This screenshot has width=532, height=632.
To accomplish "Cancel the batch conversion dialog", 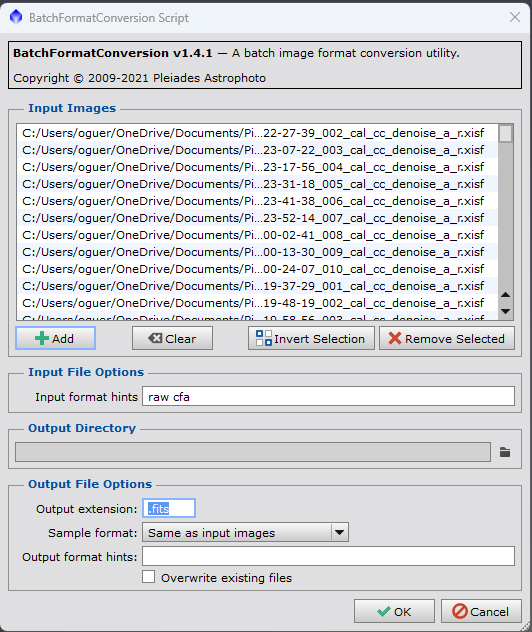I will click(481, 611).
